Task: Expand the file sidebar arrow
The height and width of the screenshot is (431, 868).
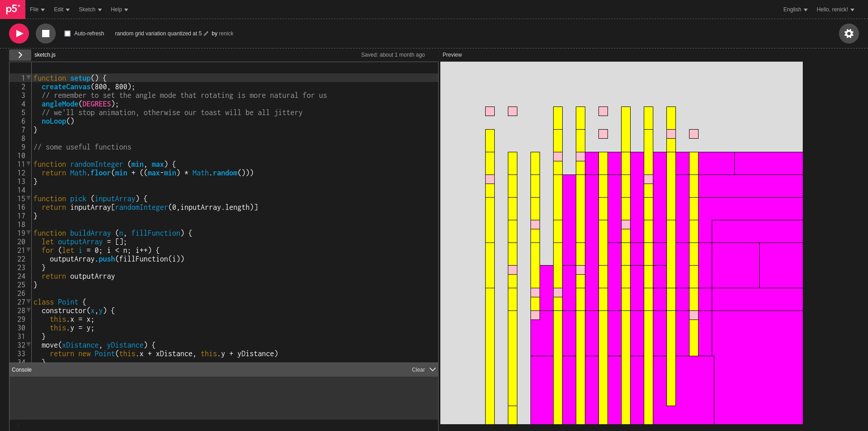Action: coord(20,55)
